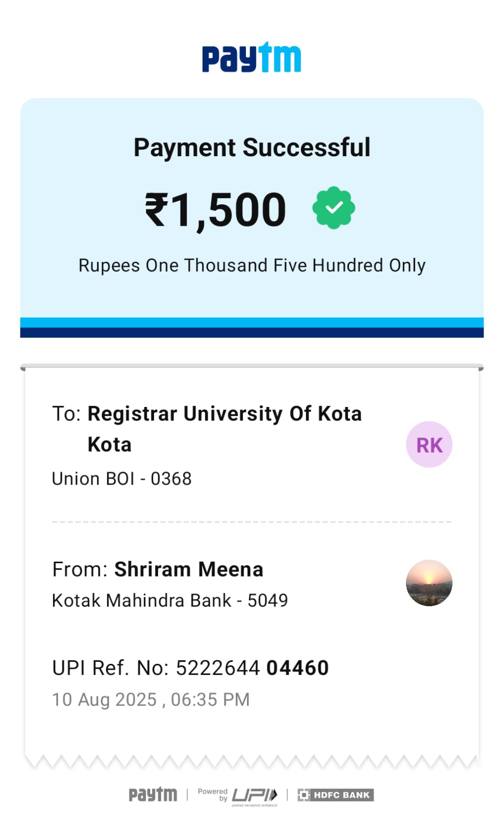Click the 10 Aug 2025 timestamp
The height and width of the screenshot is (817, 504).
(151, 700)
